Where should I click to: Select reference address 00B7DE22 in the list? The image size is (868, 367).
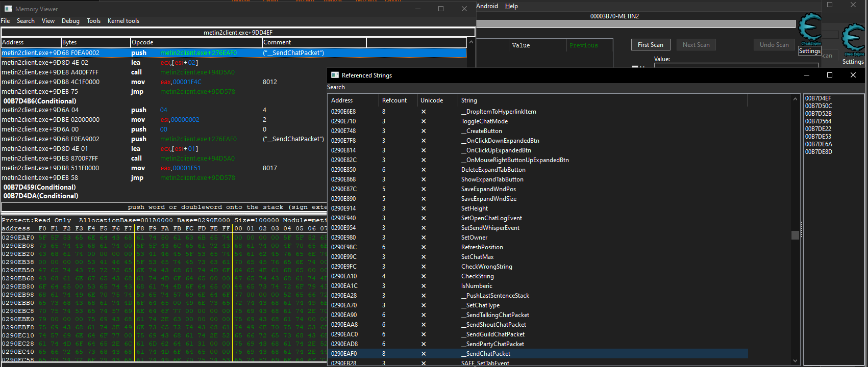click(833, 129)
